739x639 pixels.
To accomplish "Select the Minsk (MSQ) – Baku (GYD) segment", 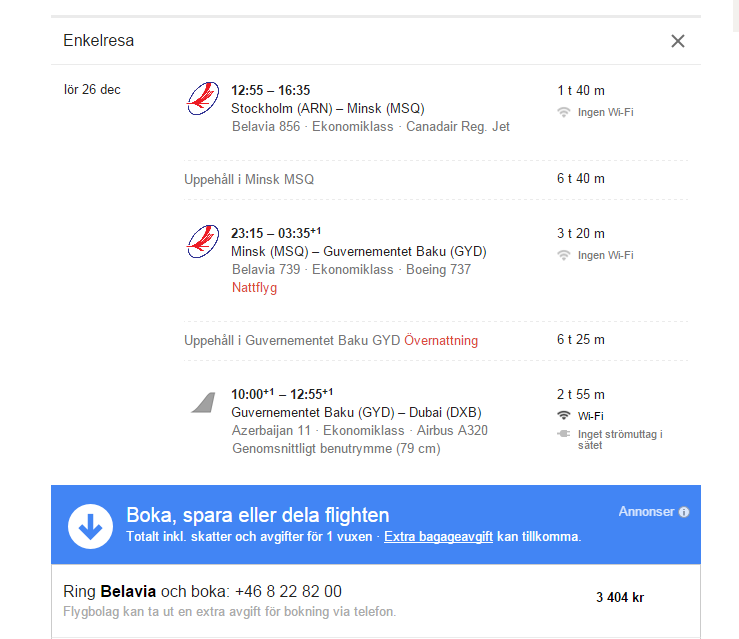I will click(x=358, y=251).
